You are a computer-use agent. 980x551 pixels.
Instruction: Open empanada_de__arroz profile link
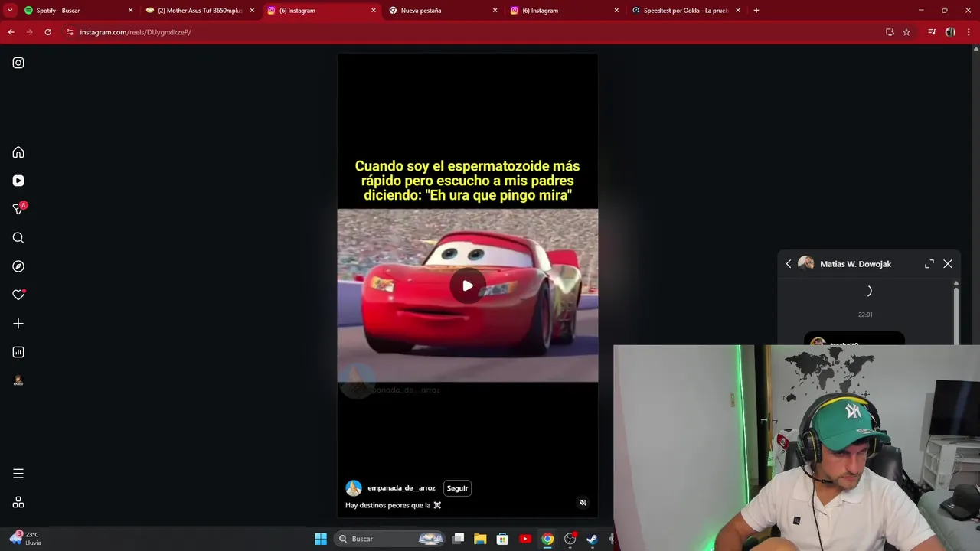(x=401, y=488)
